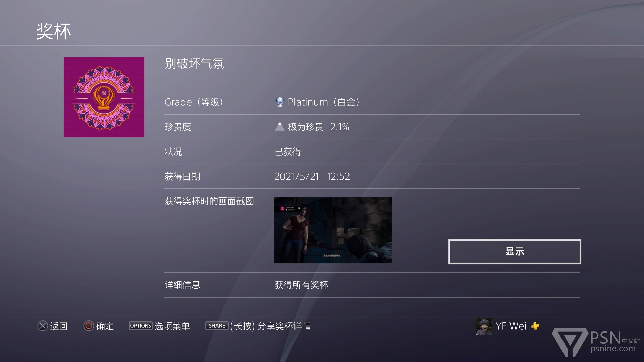
Task: Click the circle 确定 button icon
Action: click(x=89, y=326)
